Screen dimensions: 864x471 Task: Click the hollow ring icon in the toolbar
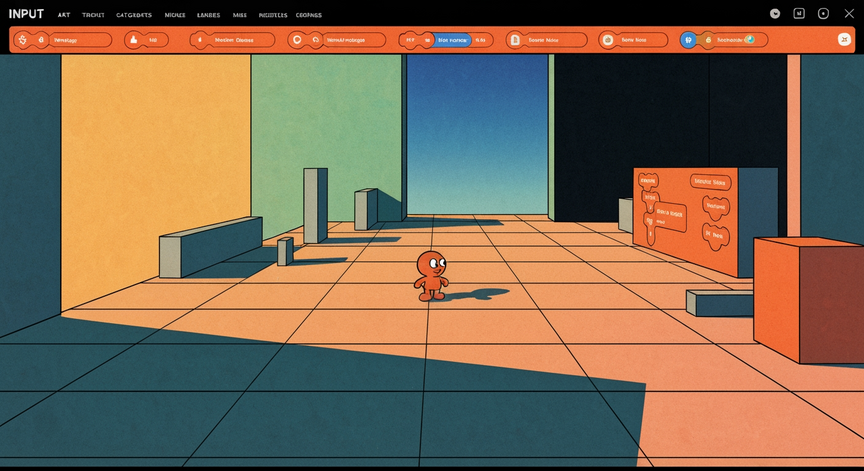point(297,40)
